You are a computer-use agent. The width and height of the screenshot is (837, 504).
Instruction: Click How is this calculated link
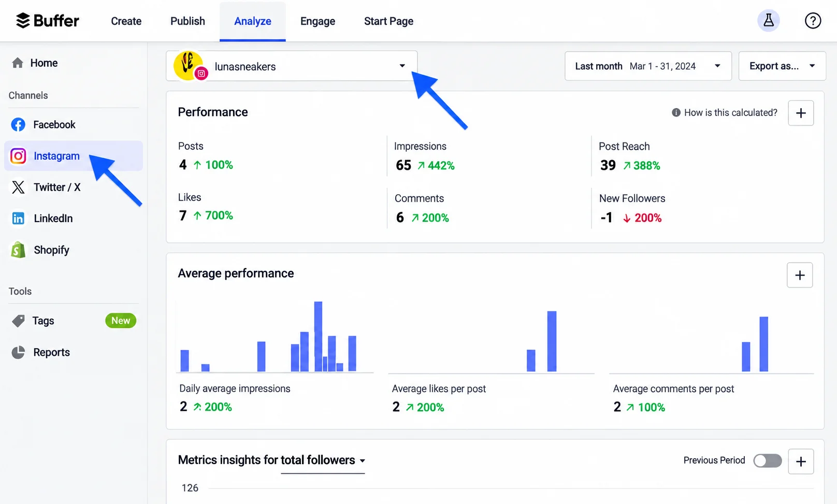pos(730,112)
